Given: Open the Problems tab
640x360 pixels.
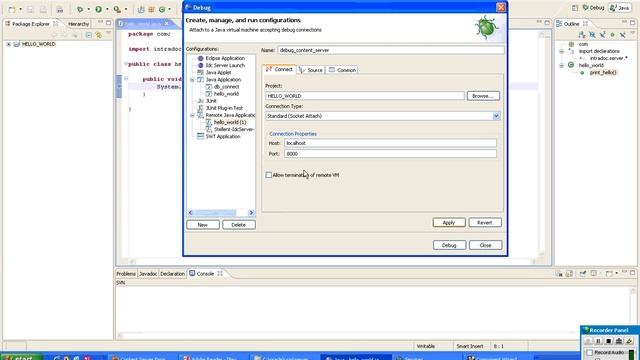Looking at the screenshot, I should tap(126, 273).
